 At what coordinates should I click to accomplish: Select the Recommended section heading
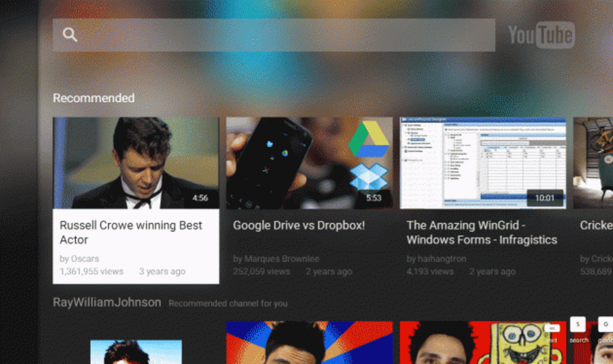point(94,98)
